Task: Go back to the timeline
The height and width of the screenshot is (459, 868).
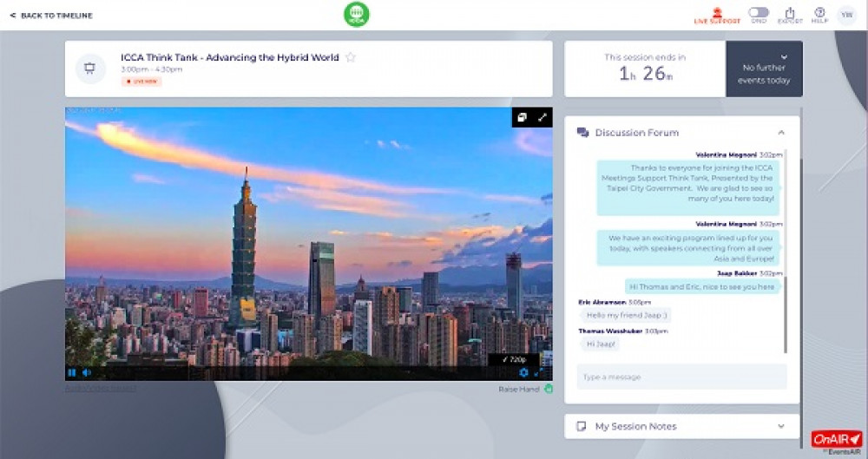Action: [x=51, y=16]
